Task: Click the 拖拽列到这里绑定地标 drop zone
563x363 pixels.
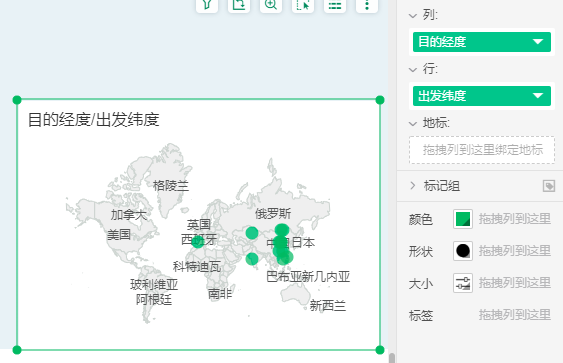Action: (482, 150)
